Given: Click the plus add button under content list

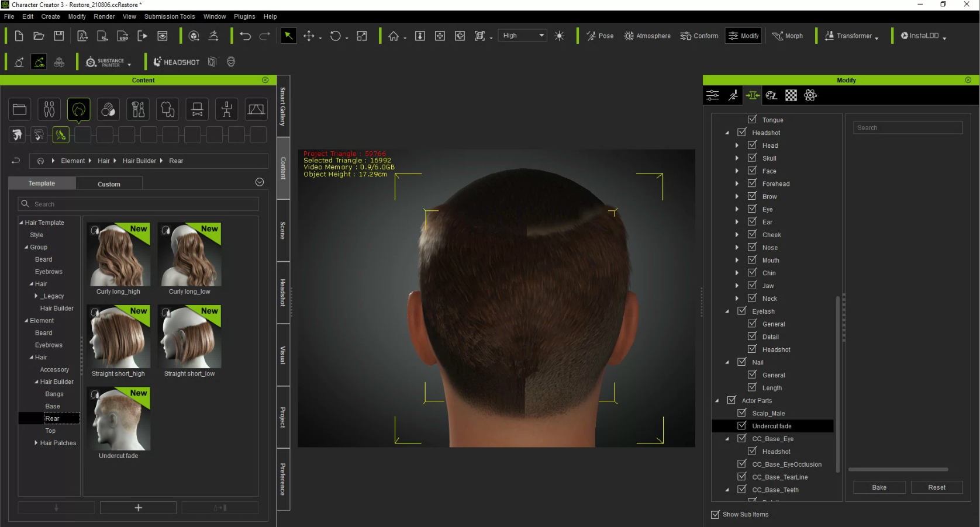Looking at the screenshot, I should click(x=138, y=508).
